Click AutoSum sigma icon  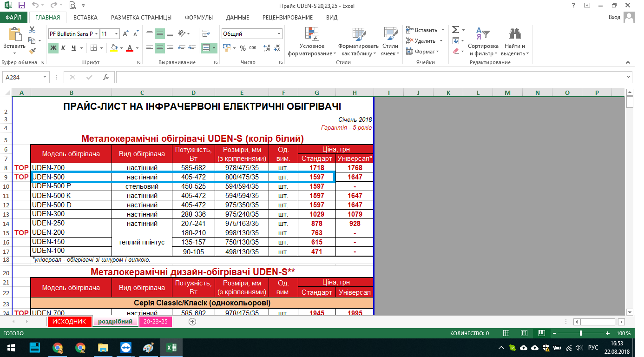456,30
